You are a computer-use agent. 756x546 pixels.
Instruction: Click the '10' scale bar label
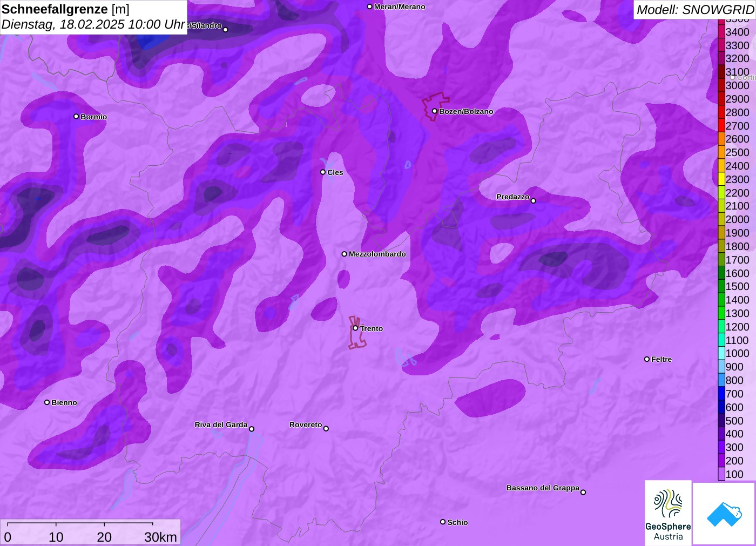(x=56, y=537)
